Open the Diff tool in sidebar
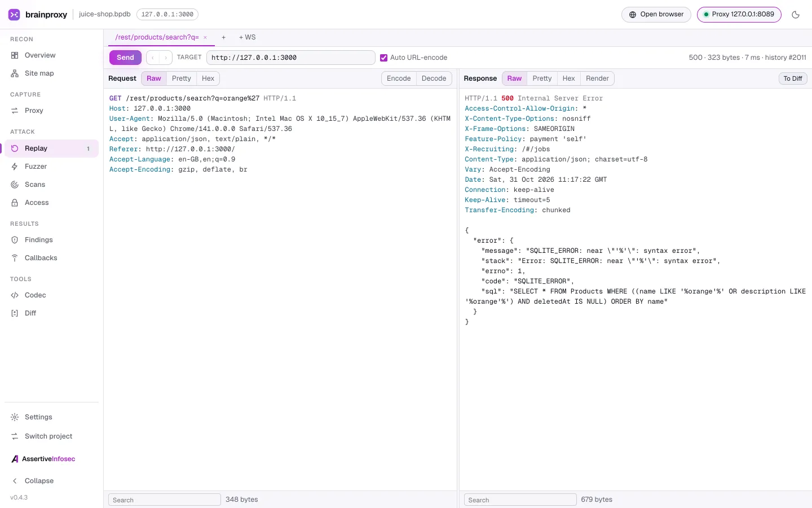Image resolution: width=812 pixels, height=508 pixels. 51,313
